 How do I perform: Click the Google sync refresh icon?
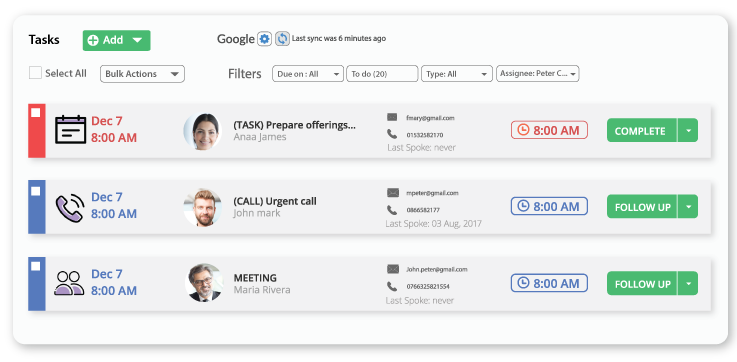[282, 39]
